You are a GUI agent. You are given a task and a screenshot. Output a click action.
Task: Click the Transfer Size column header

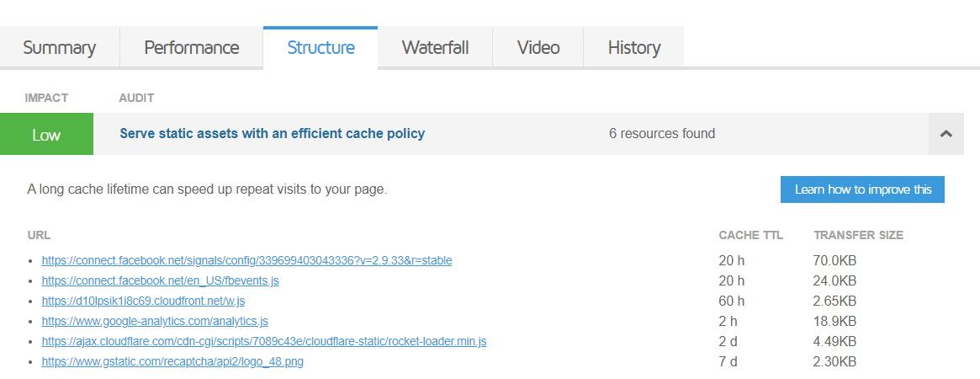858,235
